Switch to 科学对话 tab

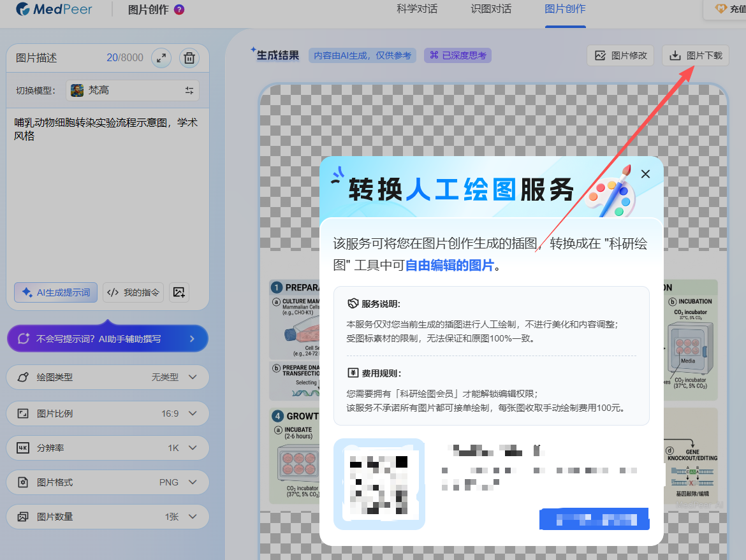click(x=417, y=9)
